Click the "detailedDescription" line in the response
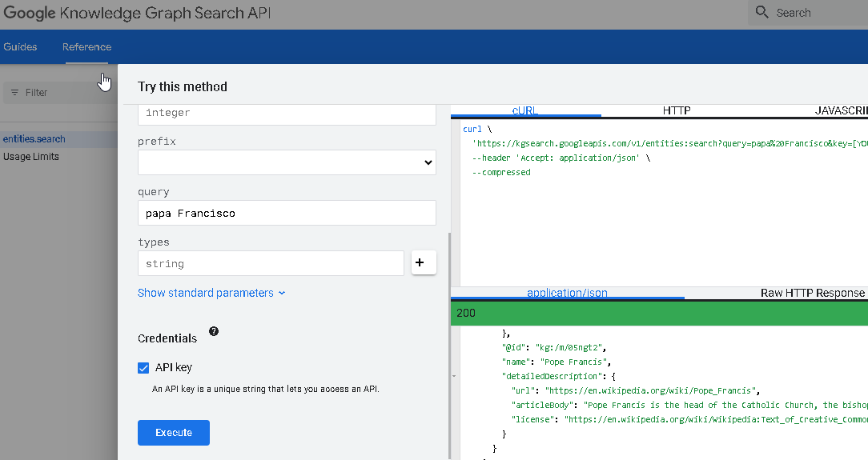The height and width of the screenshot is (460, 868). pos(559,377)
